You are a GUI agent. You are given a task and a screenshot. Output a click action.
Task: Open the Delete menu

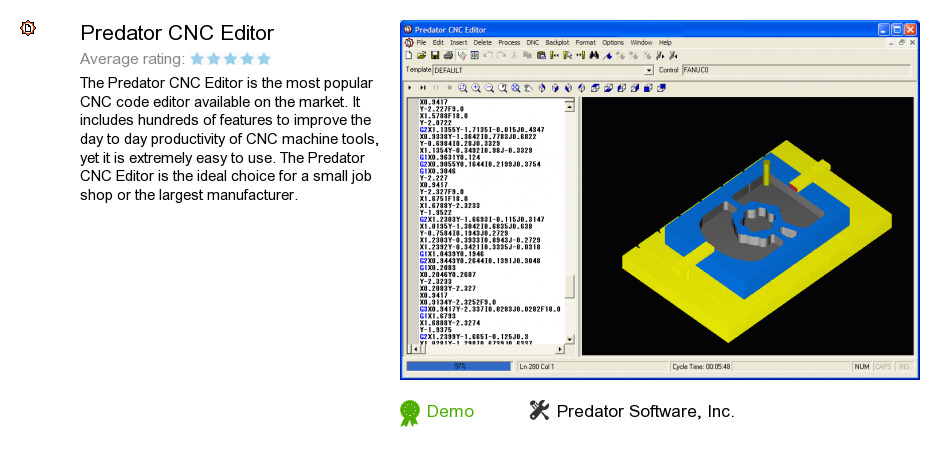tap(483, 43)
